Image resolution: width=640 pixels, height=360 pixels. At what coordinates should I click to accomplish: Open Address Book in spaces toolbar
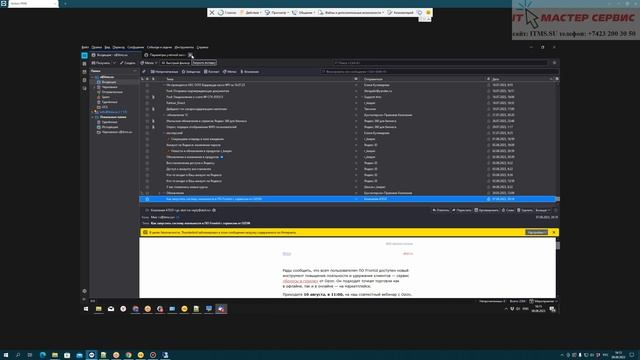click(84, 64)
